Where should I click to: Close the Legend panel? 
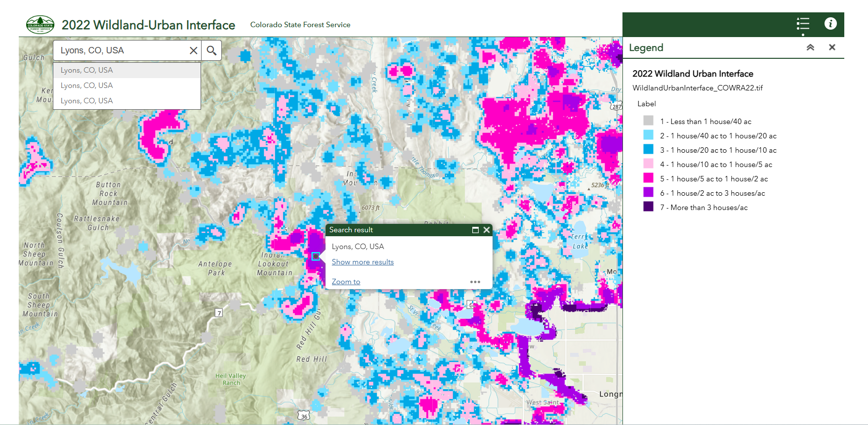coord(832,47)
